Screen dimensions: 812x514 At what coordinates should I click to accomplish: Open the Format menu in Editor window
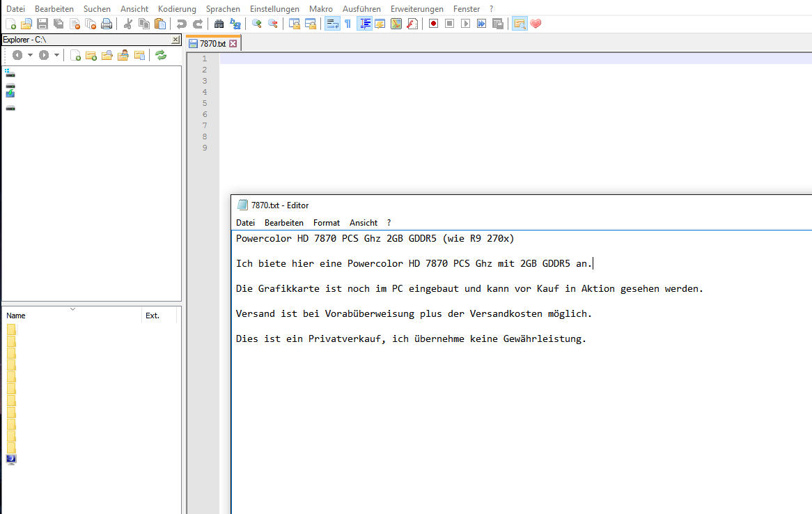click(326, 223)
